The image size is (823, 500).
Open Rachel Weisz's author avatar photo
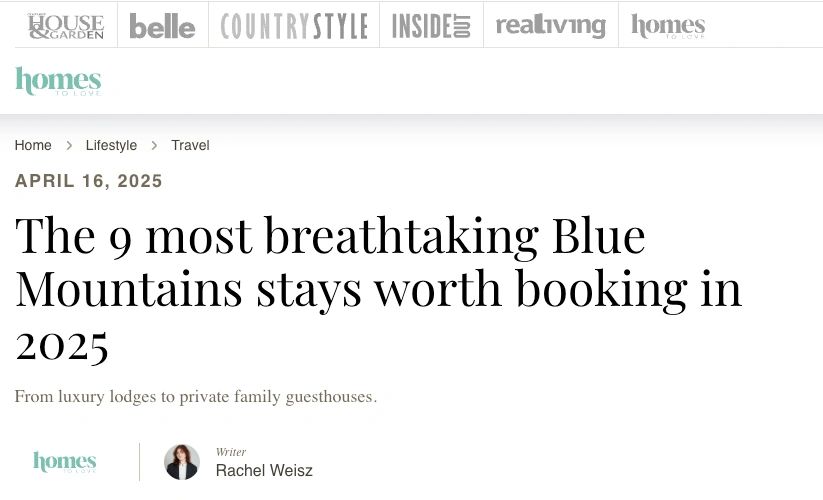182,462
